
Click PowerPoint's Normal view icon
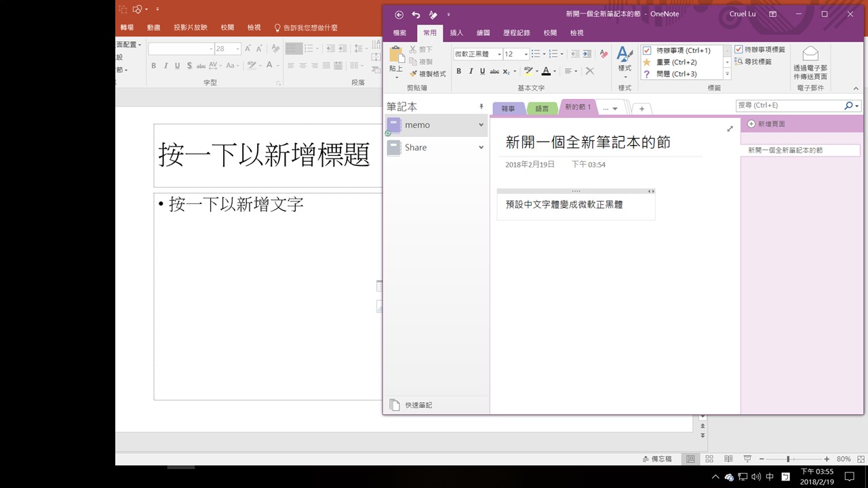(x=690, y=459)
